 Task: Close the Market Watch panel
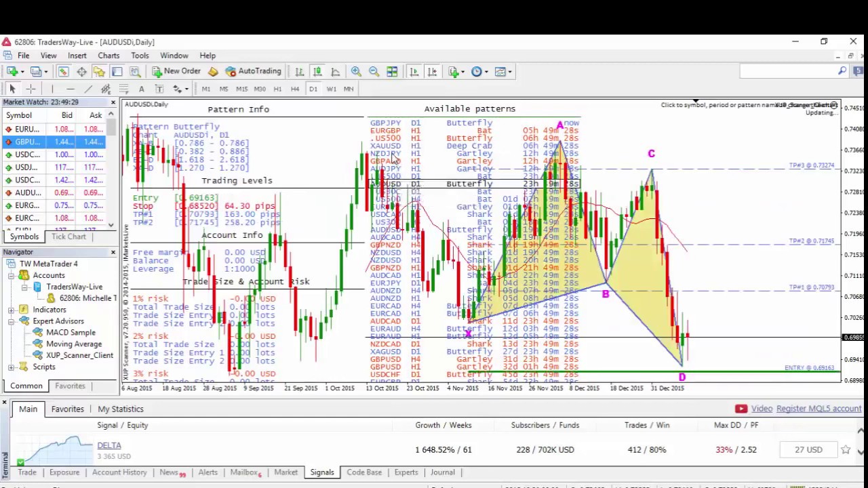(x=113, y=102)
